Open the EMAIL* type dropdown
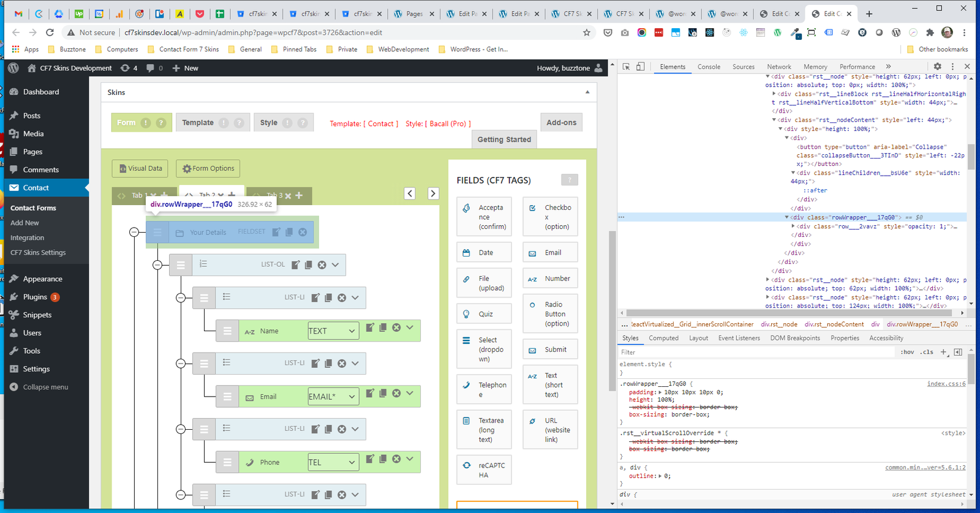 click(x=333, y=397)
